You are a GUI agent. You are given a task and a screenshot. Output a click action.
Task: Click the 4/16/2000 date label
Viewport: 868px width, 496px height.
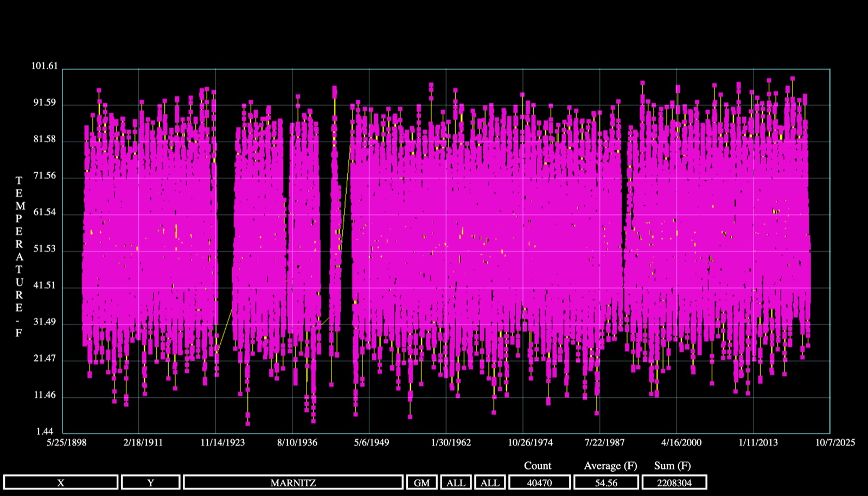(x=681, y=442)
